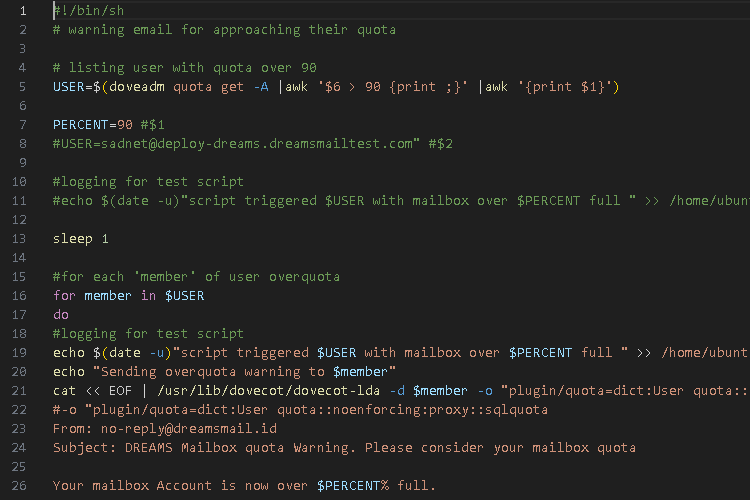Click the Subject line text on line 24
The width and height of the screenshot is (750, 500).
click(344, 448)
